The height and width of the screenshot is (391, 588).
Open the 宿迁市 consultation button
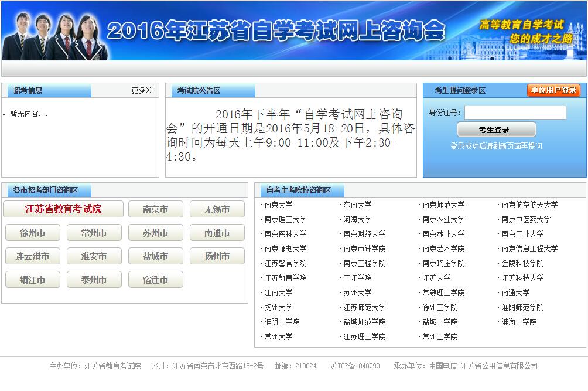click(x=155, y=280)
